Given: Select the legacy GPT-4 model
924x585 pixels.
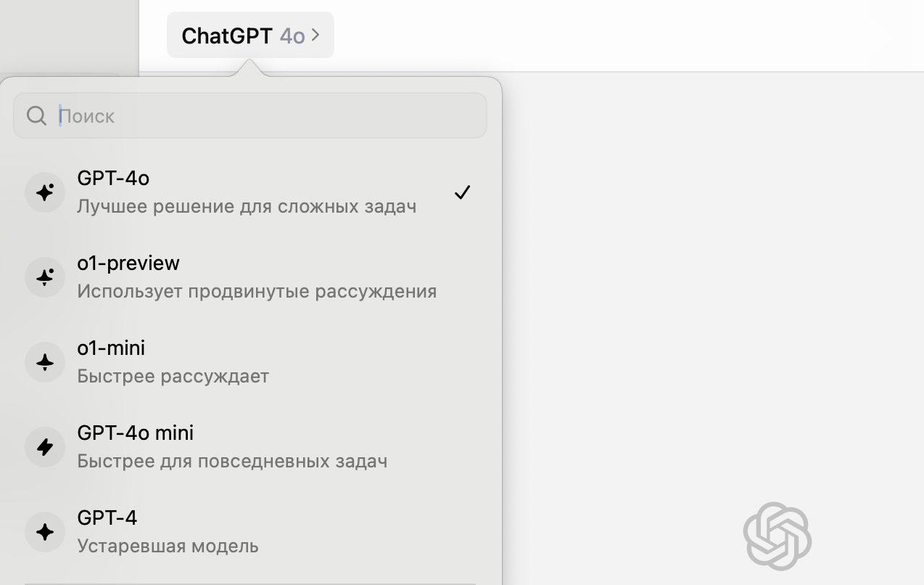Looking at the screenshot, I should [x=250, y=531].
